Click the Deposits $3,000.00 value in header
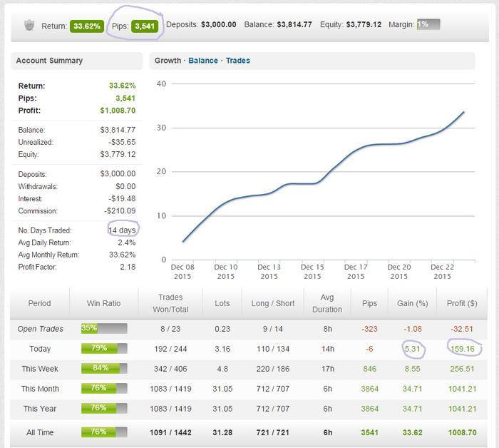Image resolution: width=499 pixels, height=448 pixels. click(x=218, y=25)
